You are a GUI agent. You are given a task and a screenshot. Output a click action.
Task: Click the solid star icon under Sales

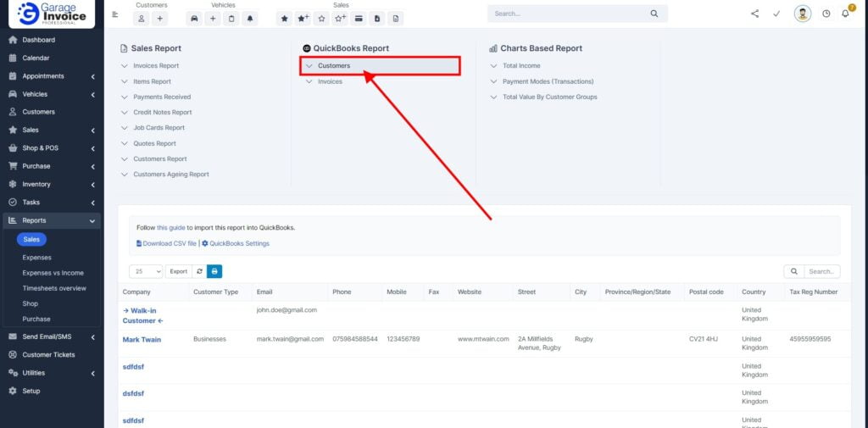(285, 19)
